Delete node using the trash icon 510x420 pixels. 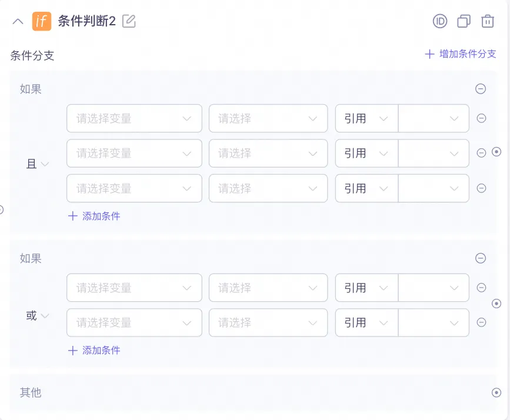(487, 21)
